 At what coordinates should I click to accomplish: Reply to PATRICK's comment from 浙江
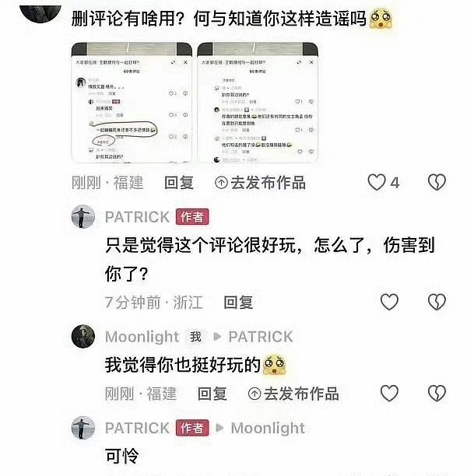[x=238, y=303]
